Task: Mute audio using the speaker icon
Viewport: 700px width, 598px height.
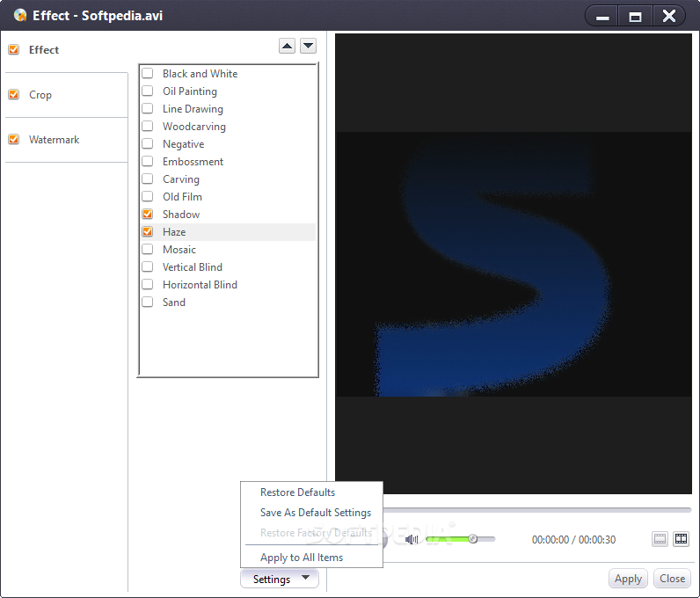Action: [412, 539]
